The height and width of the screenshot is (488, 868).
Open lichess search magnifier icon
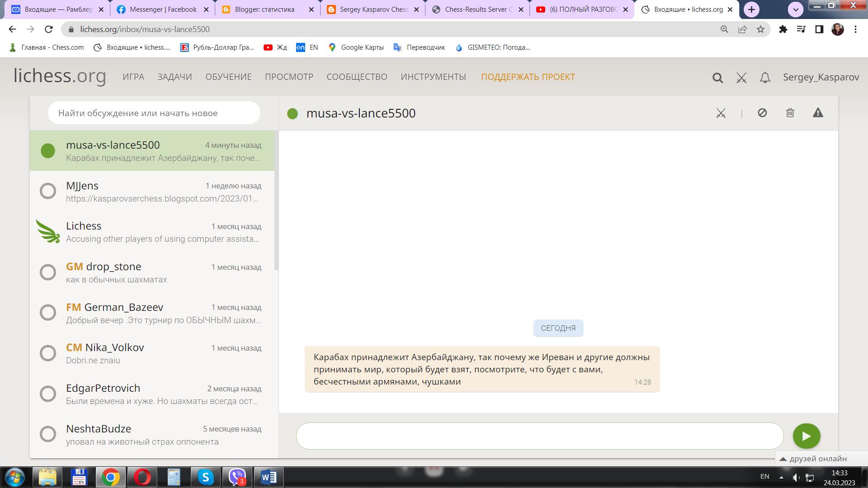[x=717, y=78]
